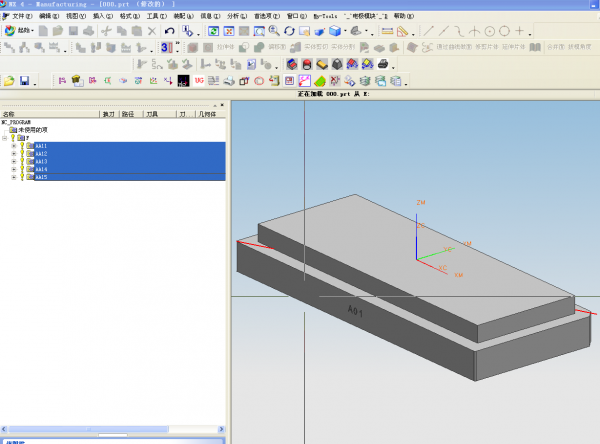Click the Zoom magnifier icon

point(274,31)
